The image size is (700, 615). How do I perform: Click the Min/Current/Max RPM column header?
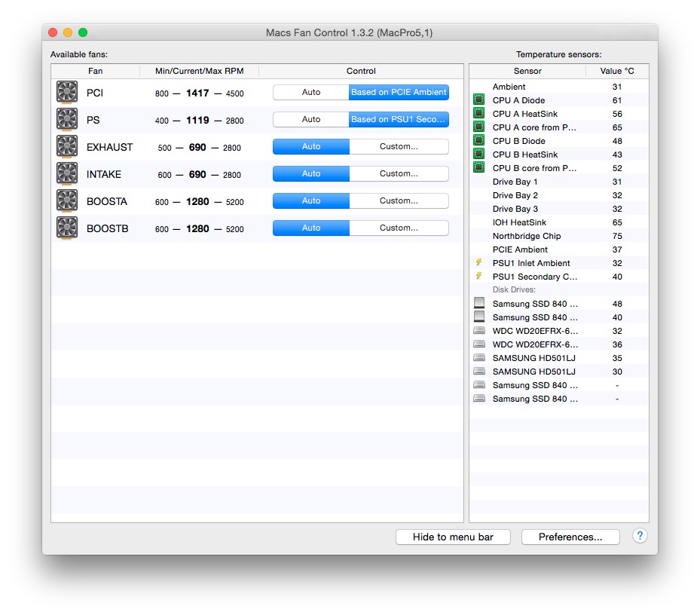199,71
